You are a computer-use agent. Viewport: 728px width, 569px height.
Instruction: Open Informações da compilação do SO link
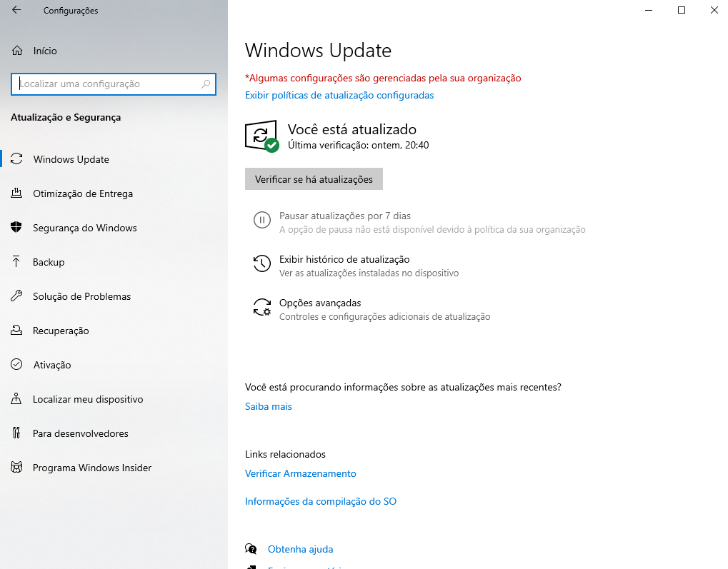click(x=321, y=502)
